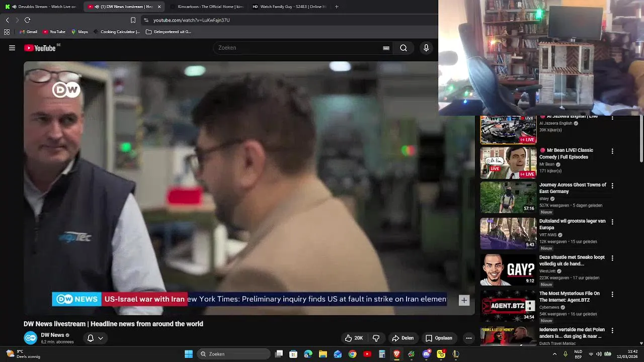The width and height of the screenshot is (644, 362).
Task: Open Windows Start menu
Action: point(189,354)
